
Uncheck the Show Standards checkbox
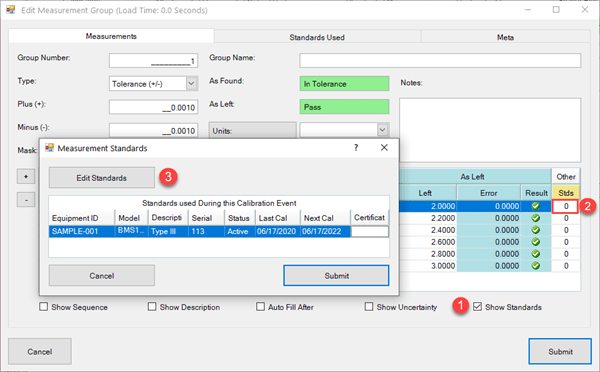[477, 307]
